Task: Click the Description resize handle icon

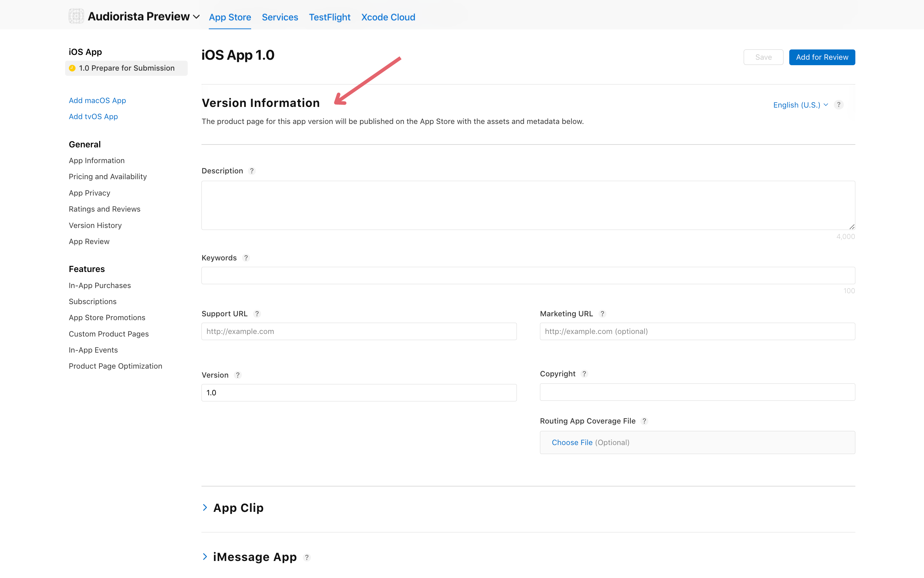Action: (851, 227)
